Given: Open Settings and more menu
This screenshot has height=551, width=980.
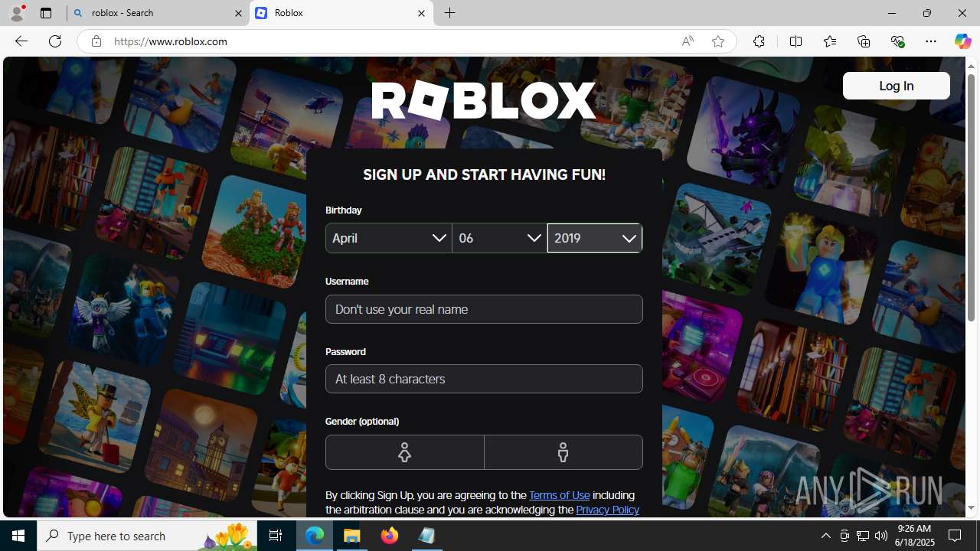Looking at the screenshot, I should click(931, 41).
